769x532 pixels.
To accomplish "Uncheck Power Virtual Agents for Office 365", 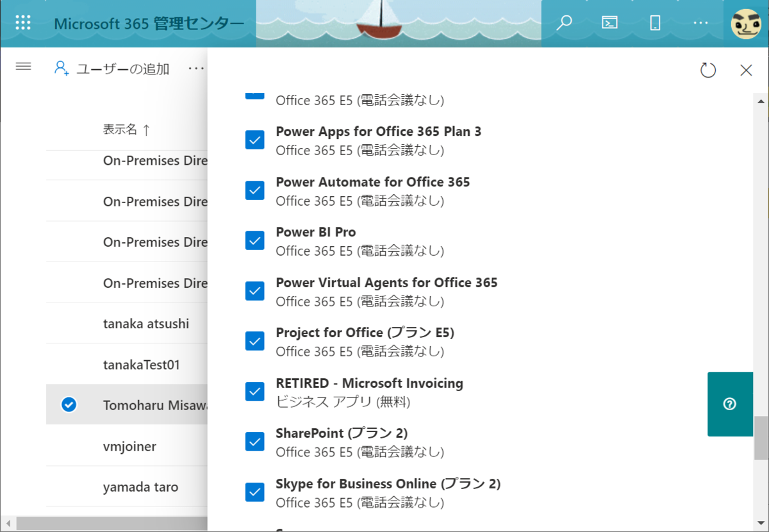I will [x=255, y=291].
